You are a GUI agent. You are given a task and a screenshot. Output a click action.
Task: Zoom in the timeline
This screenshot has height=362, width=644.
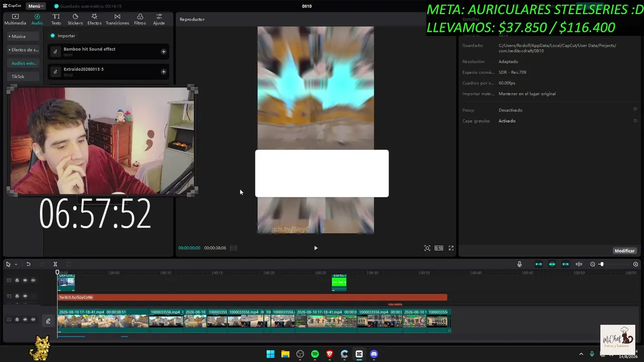coord(635,264)
